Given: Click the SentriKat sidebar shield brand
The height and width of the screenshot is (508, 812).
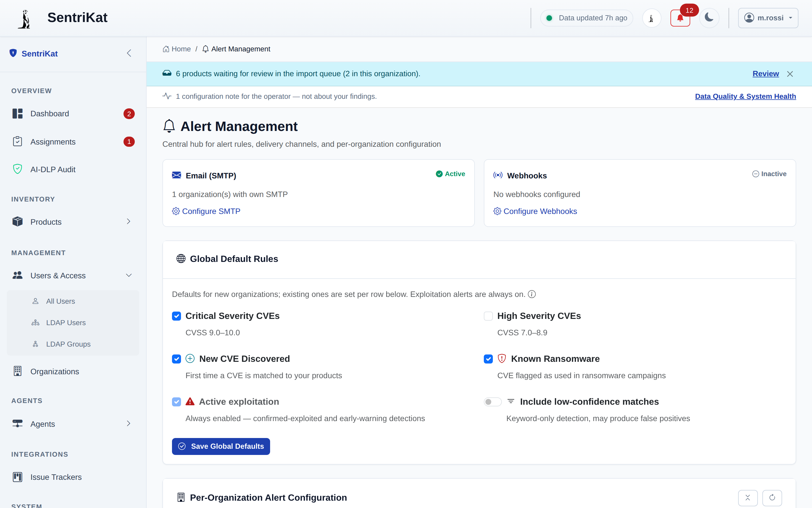Looking at the screenshot, I should [x=34, y=53].
